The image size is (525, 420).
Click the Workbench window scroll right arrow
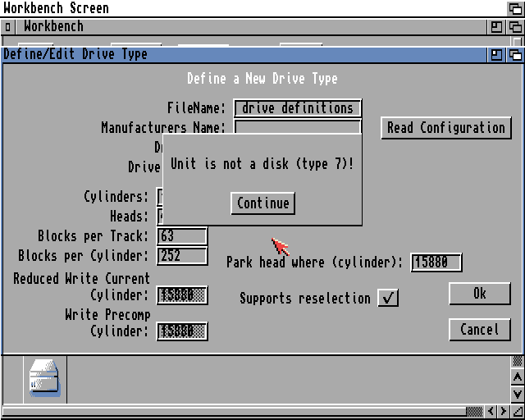click(504, 411)
